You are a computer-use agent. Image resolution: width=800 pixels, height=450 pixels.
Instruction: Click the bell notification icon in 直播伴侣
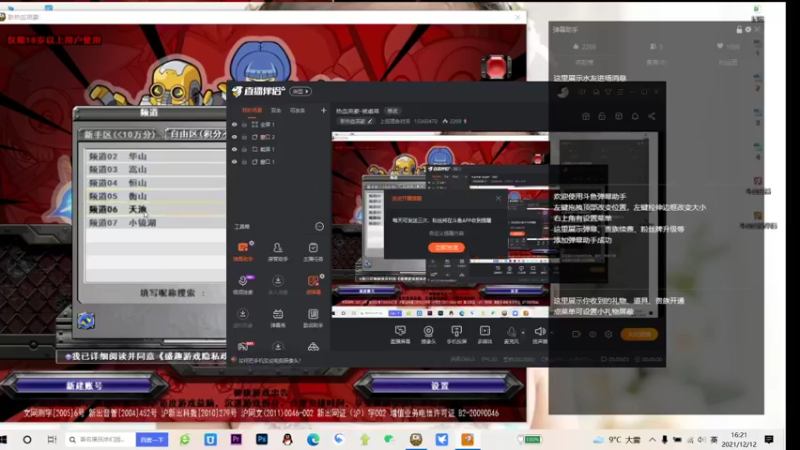[x=635, y=116]
